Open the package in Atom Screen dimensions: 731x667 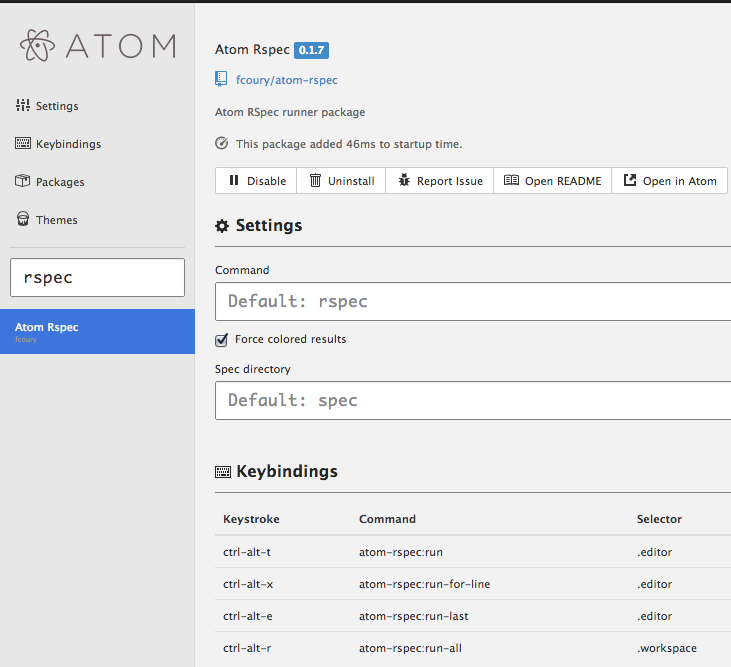point(669,180)
